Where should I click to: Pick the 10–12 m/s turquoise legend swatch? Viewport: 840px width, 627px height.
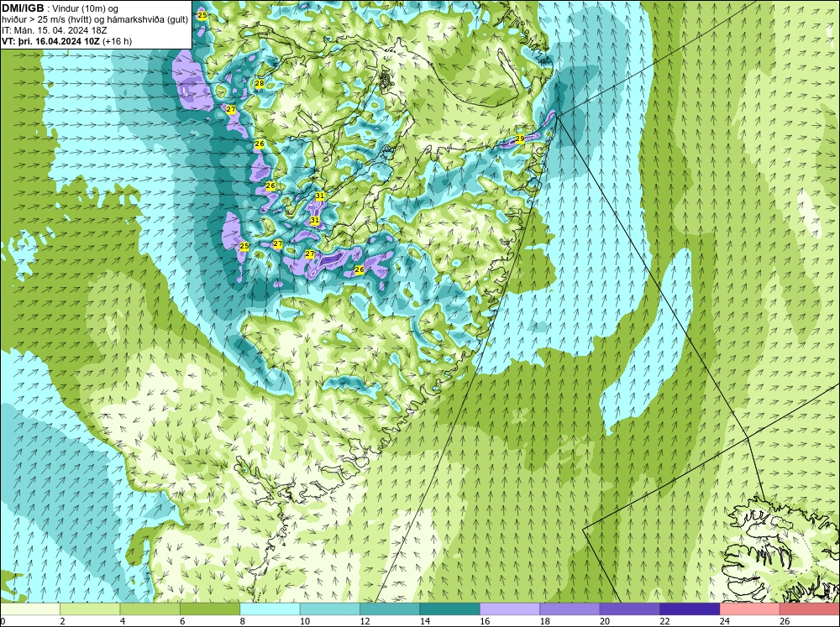pos(330,609)
